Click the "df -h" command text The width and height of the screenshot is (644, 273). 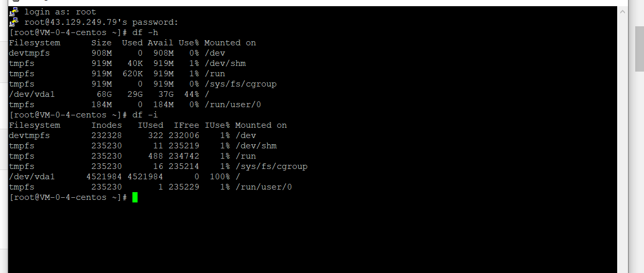145,32
